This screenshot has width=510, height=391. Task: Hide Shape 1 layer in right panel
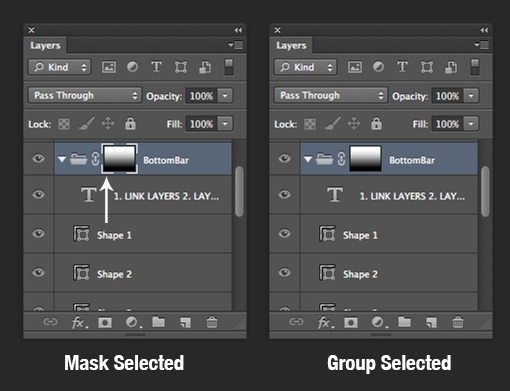(x=285, y=233)
